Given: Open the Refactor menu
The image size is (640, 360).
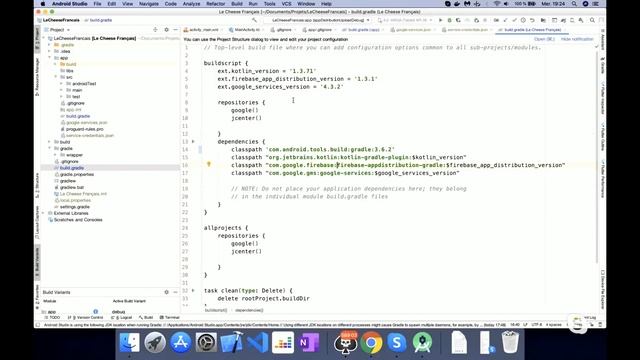Looking at the screenshot, I should coord(216,4).
